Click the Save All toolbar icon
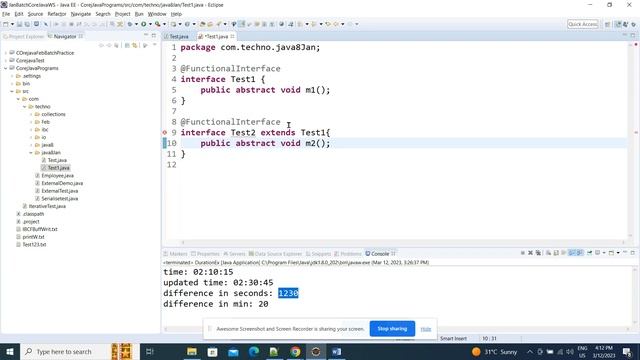 pyautogui.click(x=27, y=24)
